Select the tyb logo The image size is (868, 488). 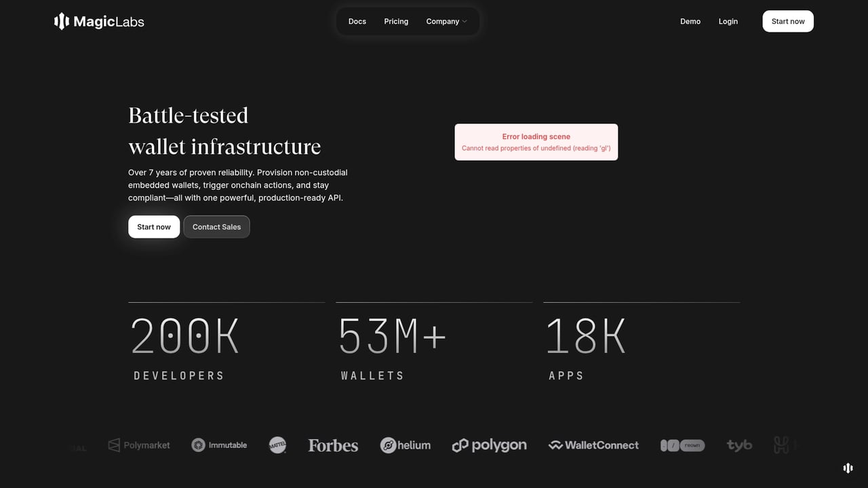click(x=738, y=445)
